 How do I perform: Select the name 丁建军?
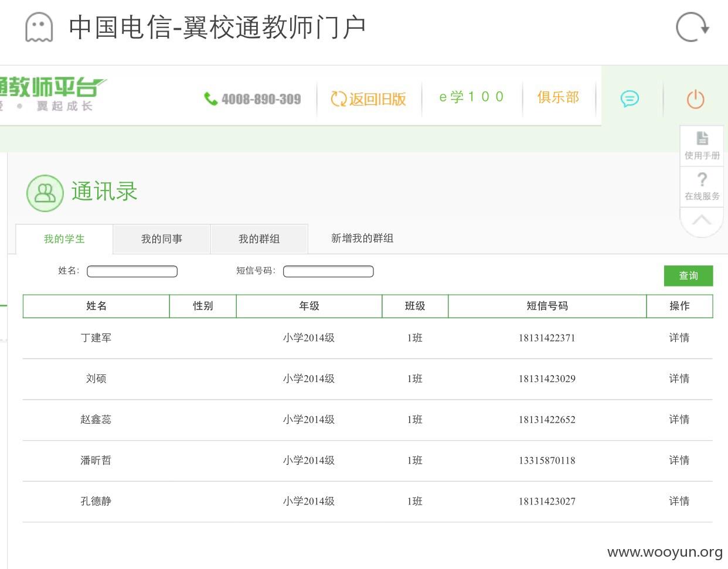point(96,338)
